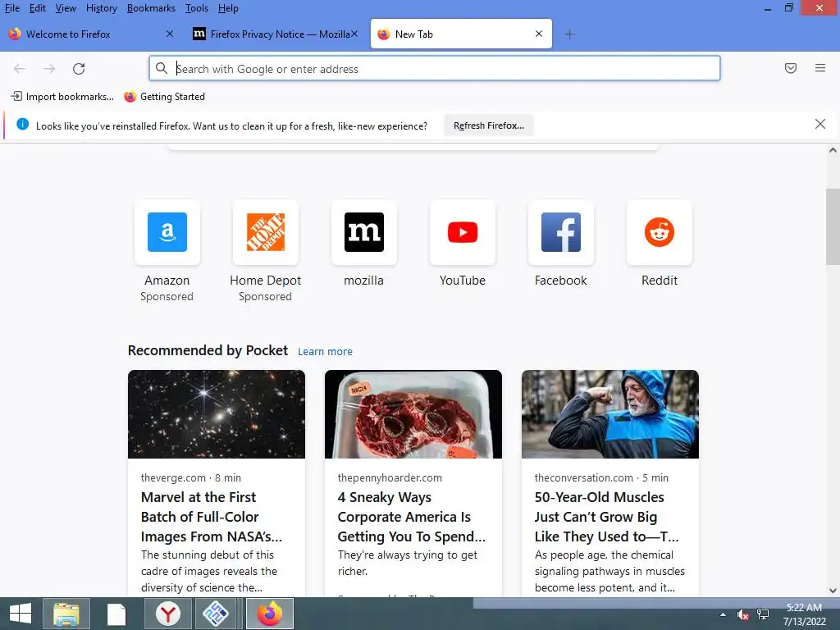Click the flexing man thumbnail

pos(610,414)
